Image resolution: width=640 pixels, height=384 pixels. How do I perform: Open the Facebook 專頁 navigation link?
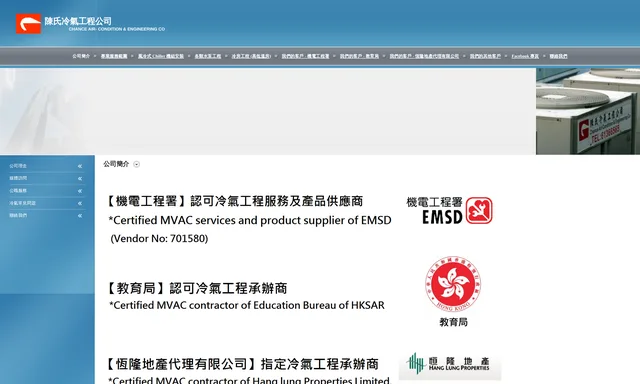point(525,56)
